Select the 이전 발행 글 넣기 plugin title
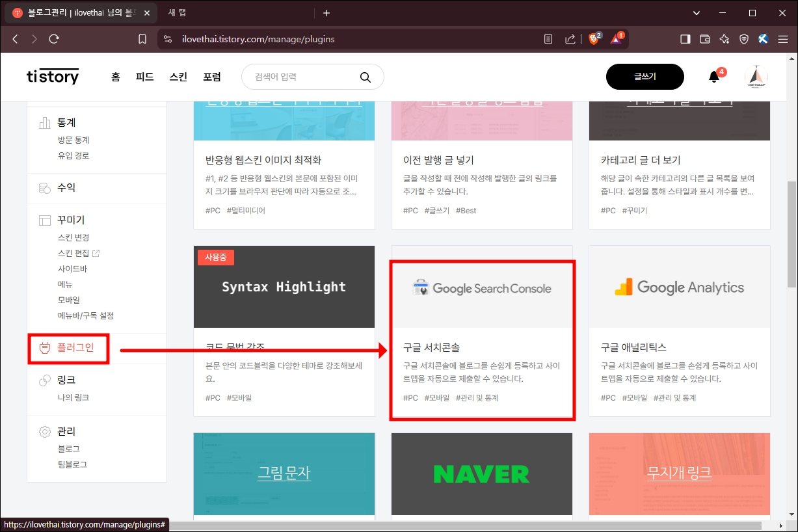The width and height of the screenshot is (798, 532). pos(438,160)
